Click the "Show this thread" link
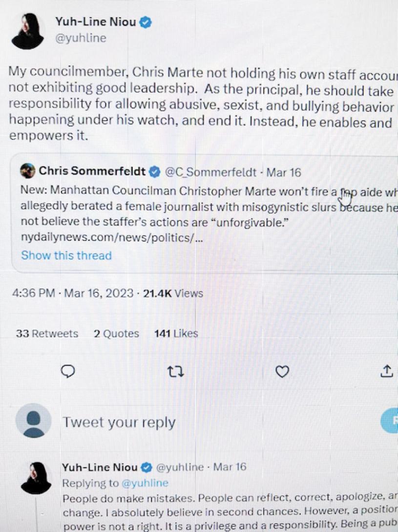398x532 pixels. coord(66,255)
